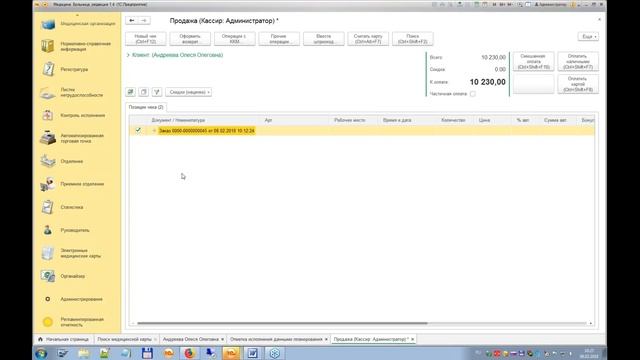Go forward with the right arrow
The height and width of the screenshot is (360, 640).
click(144, 20)
